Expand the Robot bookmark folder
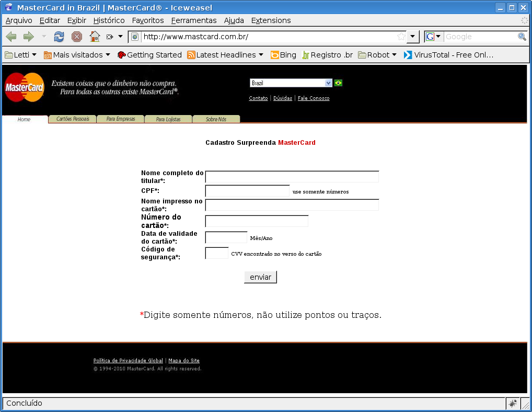The image size is (532, 412). (377, 55)
